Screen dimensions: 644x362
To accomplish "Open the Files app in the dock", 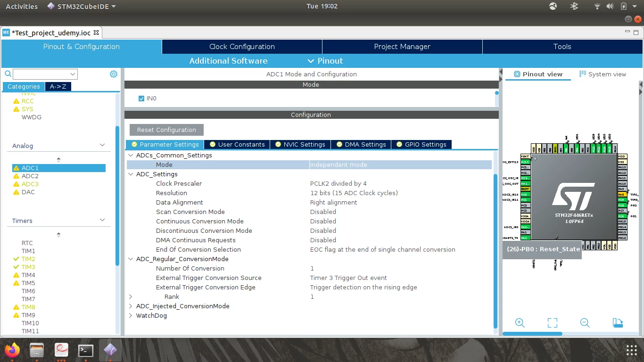I will coord(37,350).
